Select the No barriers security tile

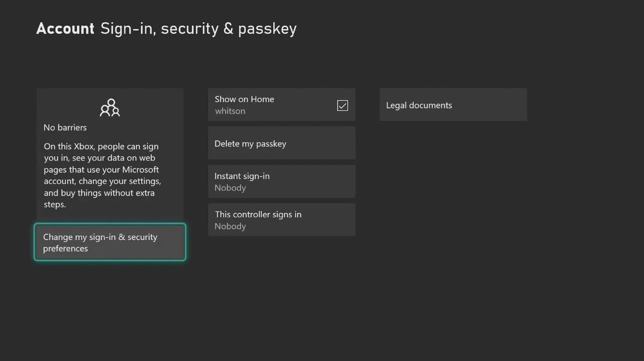pos(110,151)
